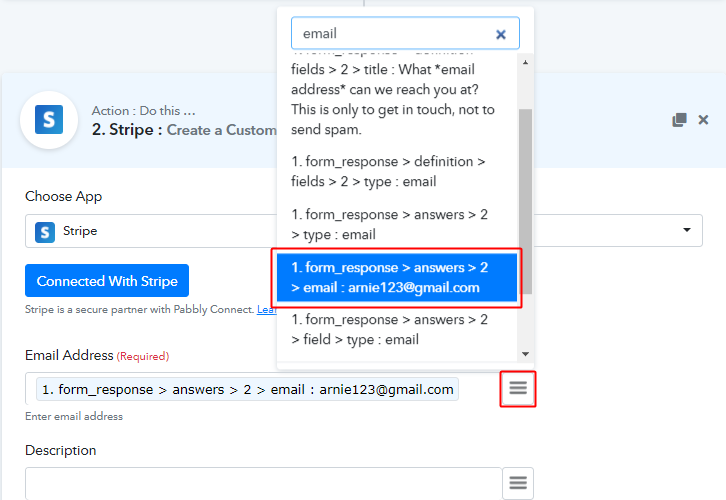Click the "Action : Do this ..." label
726x500 pixels.
pyautogui.click(x=144, y=111)
